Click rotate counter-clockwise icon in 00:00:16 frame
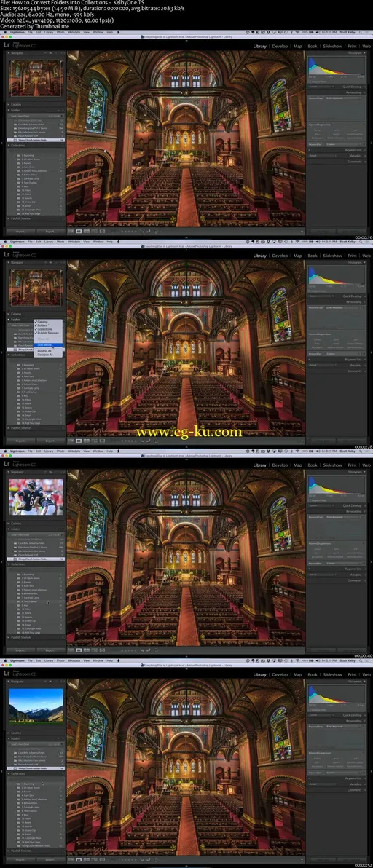The width and height of the screenshot is (373, 868). click(142, 231)
